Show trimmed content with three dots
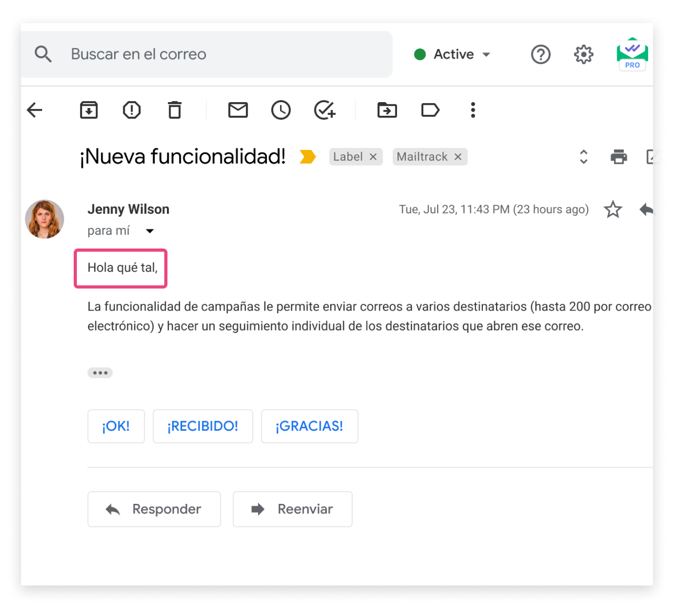This screenshot has width=674, height=616. (x=100, y=373)
